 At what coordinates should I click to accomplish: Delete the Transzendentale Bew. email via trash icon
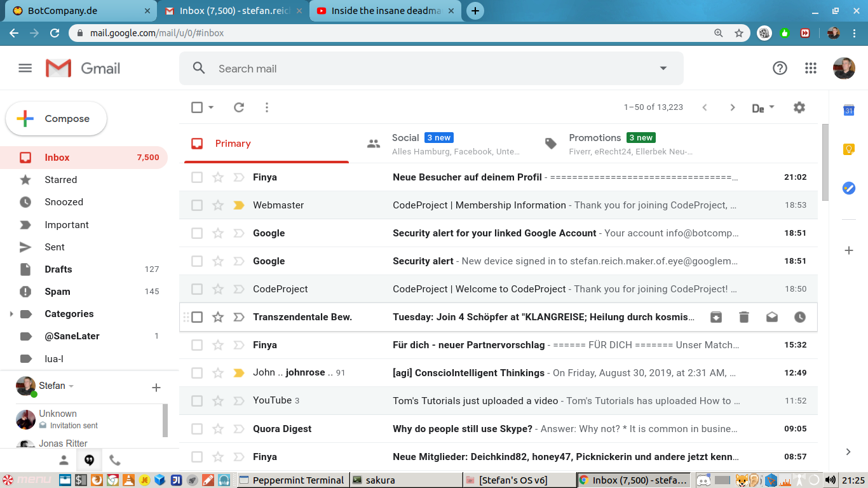[x=744, y=317]
